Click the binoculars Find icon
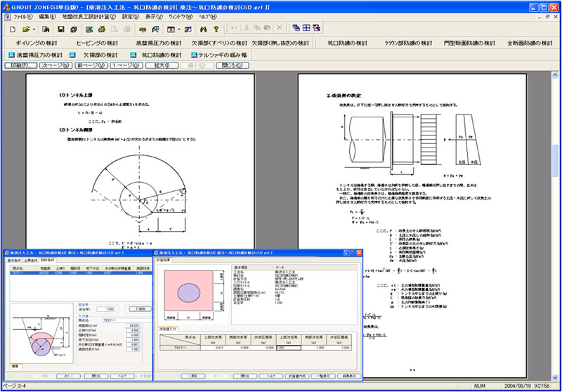Image resolution: width=562 pixels, height=392 pixels. [202, 29]
